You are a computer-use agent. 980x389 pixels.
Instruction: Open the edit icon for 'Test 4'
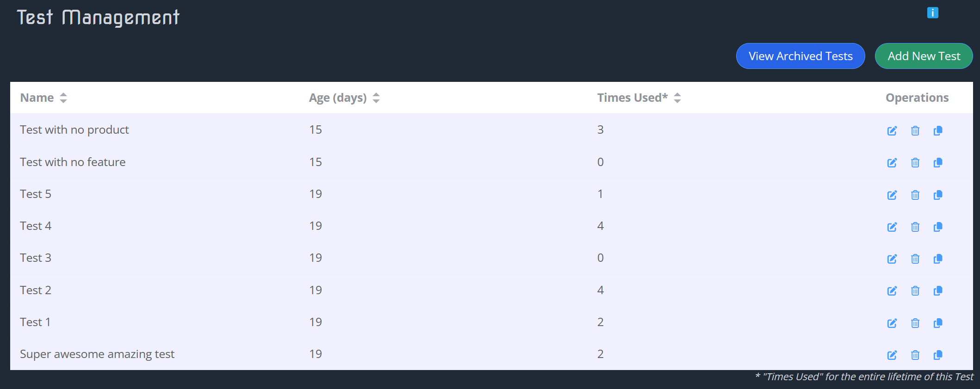tap(892, 227)
